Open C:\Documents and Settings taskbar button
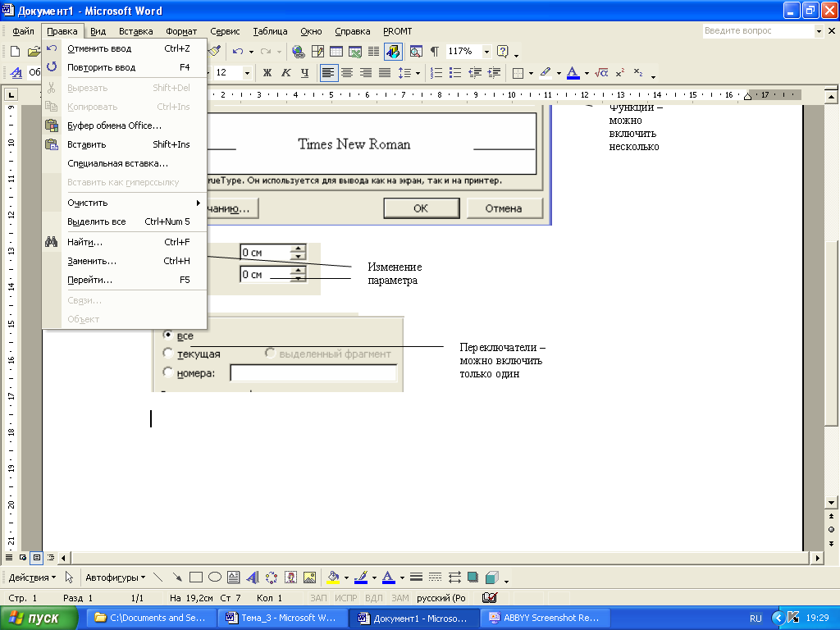 151,618
